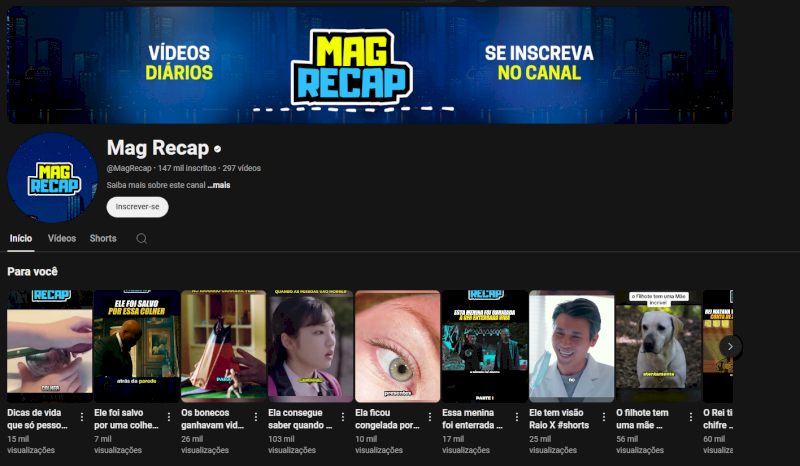Open 'O filhote tem uma mãe' title
This screenshot has width=800, height=466.
tap(642, 419)
